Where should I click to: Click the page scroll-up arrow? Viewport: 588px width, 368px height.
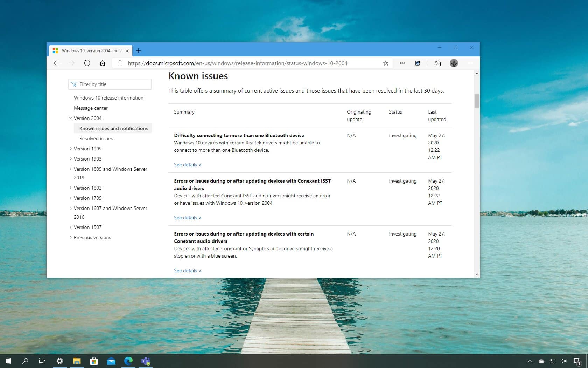[x=477, y=73]
